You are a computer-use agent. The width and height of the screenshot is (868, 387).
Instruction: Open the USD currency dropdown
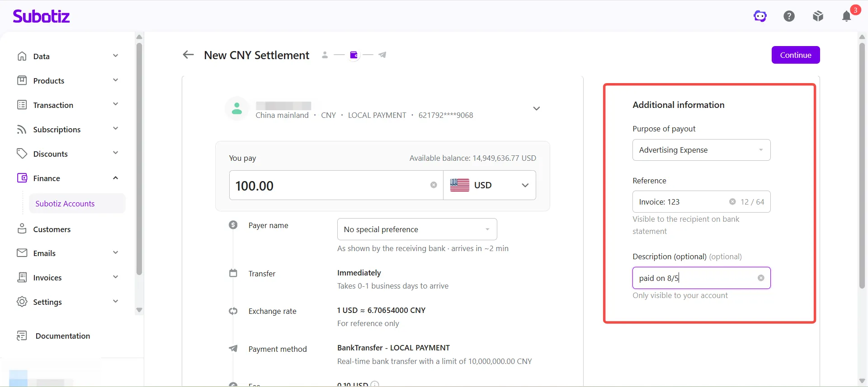[490, 185]
